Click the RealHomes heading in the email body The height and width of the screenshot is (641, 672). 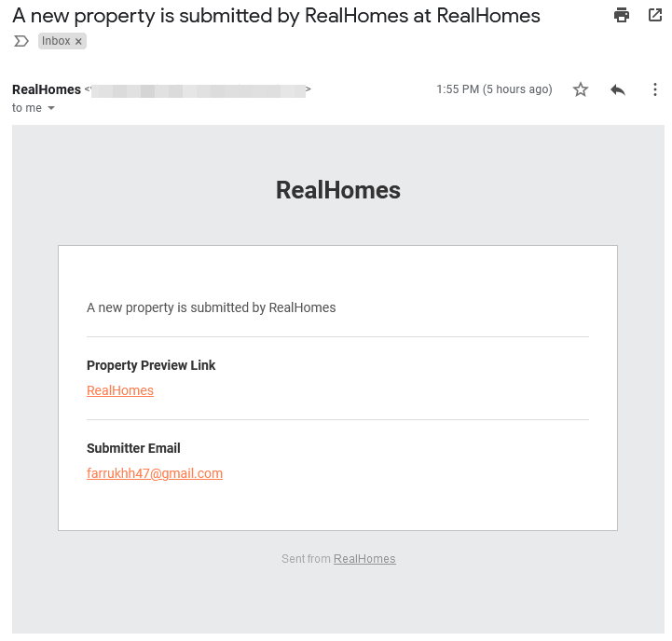(338, 190)
